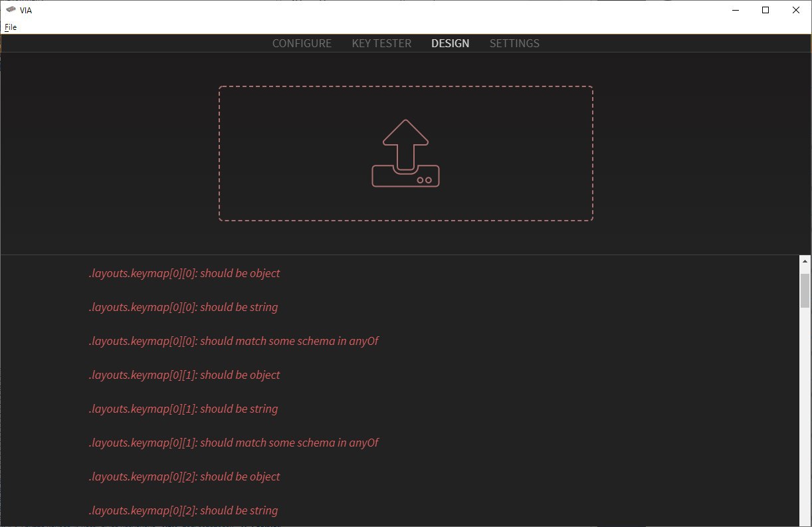Select the DESIGN tab
This screenshot has height=527, width=812.
[450, 43]
